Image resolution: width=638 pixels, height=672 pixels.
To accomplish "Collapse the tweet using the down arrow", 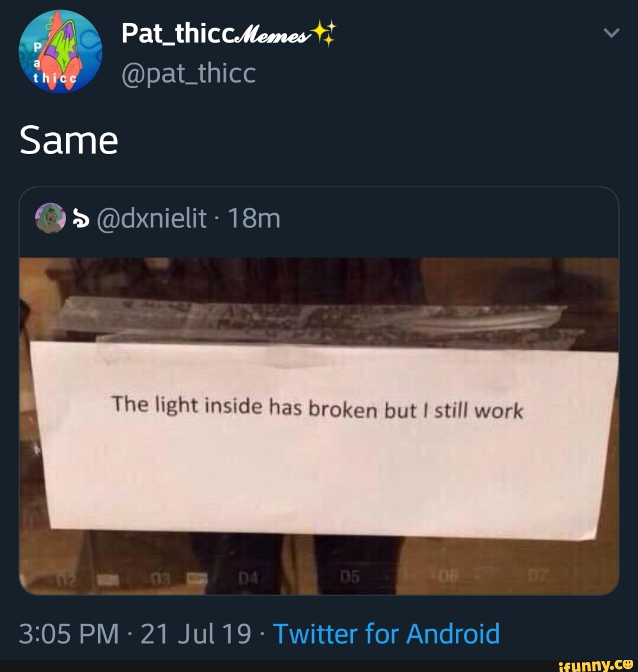I will (x=611, y=32).
